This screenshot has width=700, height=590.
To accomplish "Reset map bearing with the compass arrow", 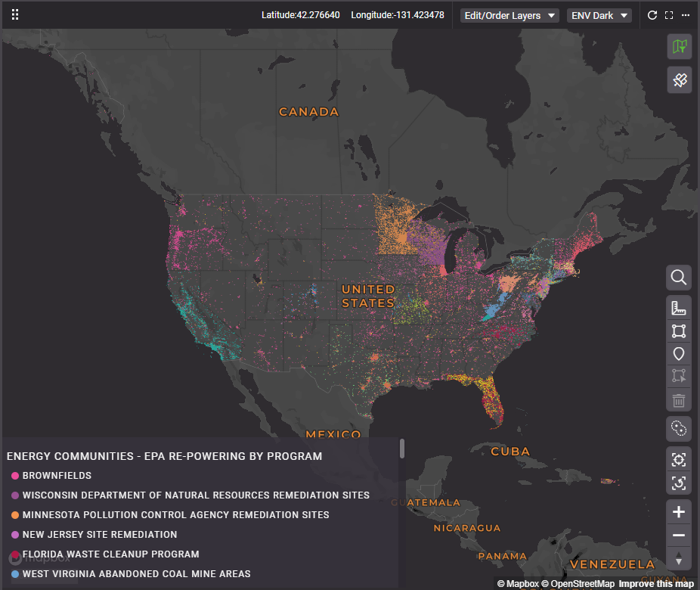I will (x=679, y=559).
